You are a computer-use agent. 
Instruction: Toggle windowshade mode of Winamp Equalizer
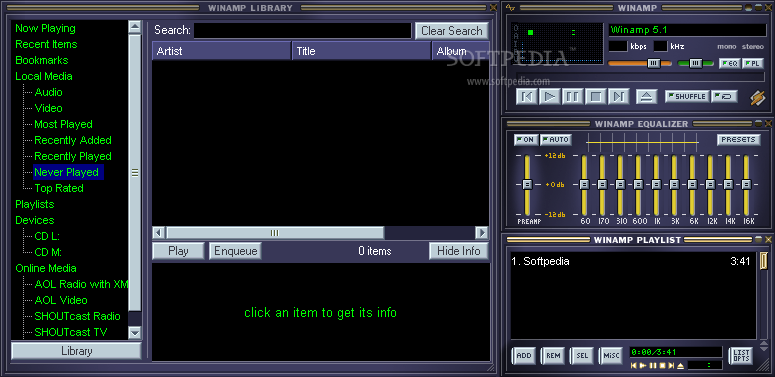(x=758, y=124)
